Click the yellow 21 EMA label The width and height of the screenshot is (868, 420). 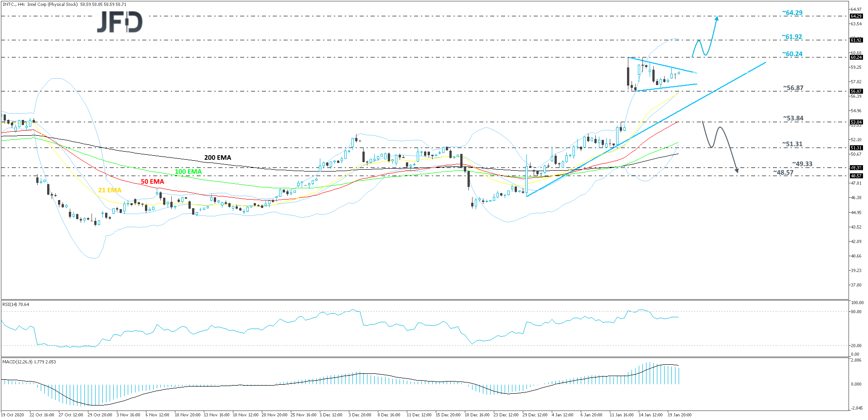[110, 190]
